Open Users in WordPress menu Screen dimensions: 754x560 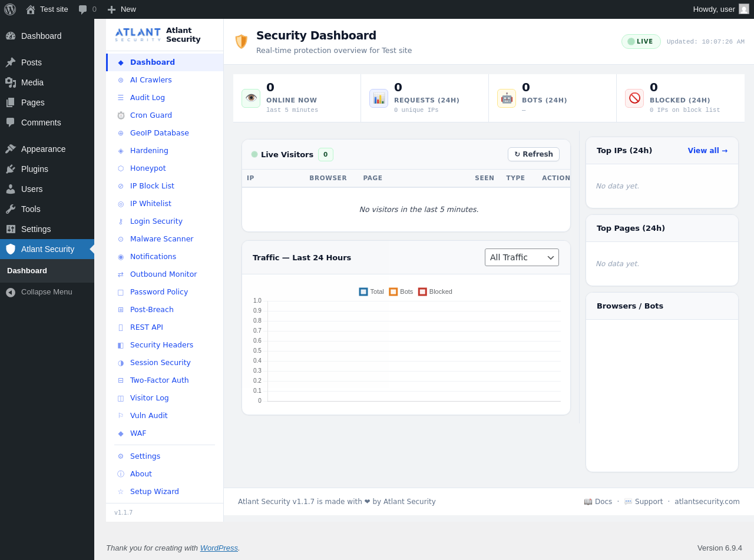pos(47,189)
